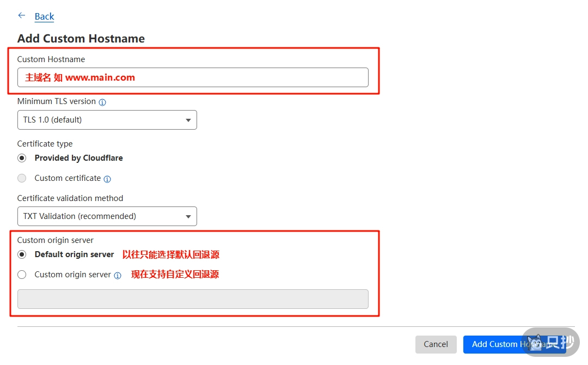Click the Certificate validation method label
The width and height of the screenshot is (588, 365).
coord(70,198)
